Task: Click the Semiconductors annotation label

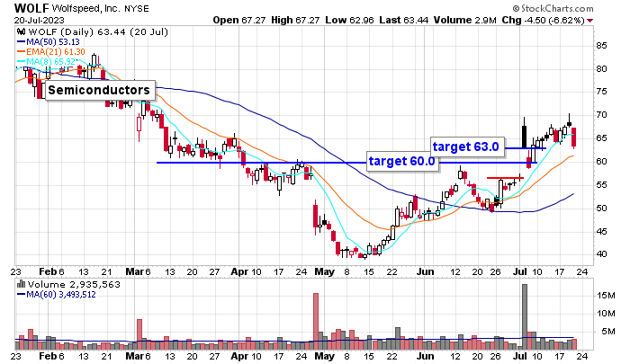Action: click(99, 90)
